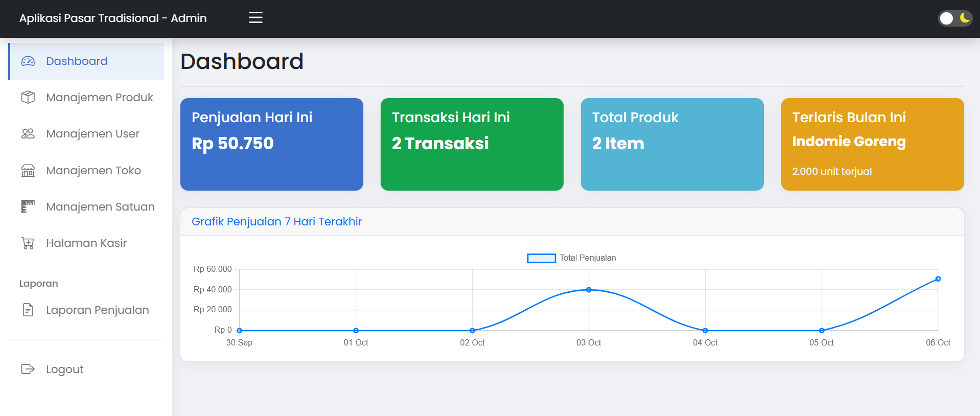Click the Manajemen Satuan ruler icon
This screenshot has height=416, width=980.
[x=28, y=207]
